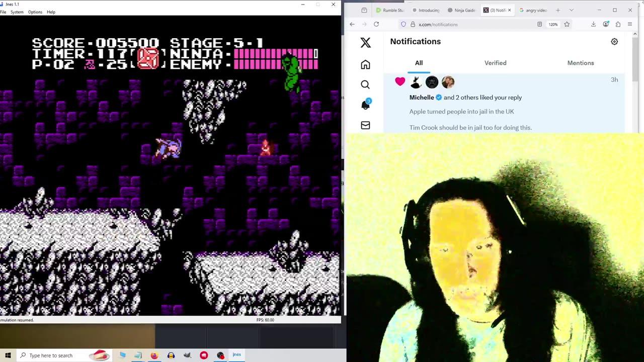The height and width of the screenshot is (362, 644).
Task: Open a new Firefox tab
Action: pyautogui.click(x=557, y=10)
